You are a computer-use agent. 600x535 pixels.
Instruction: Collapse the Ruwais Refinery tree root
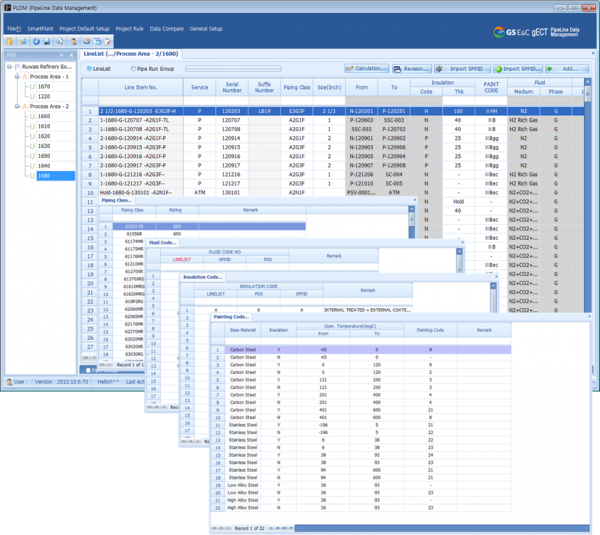7,67
